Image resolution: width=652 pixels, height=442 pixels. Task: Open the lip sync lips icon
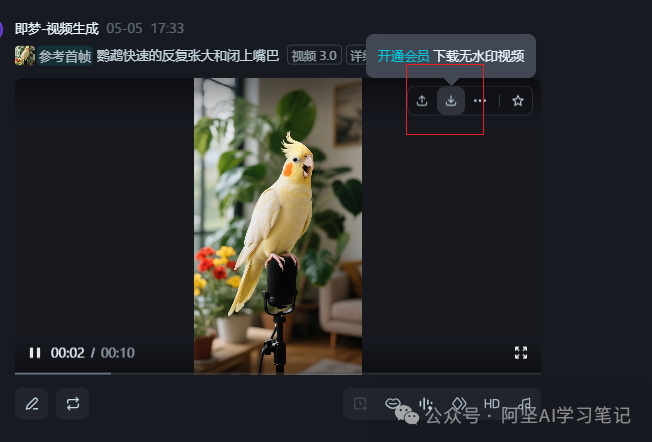[393, 403]
